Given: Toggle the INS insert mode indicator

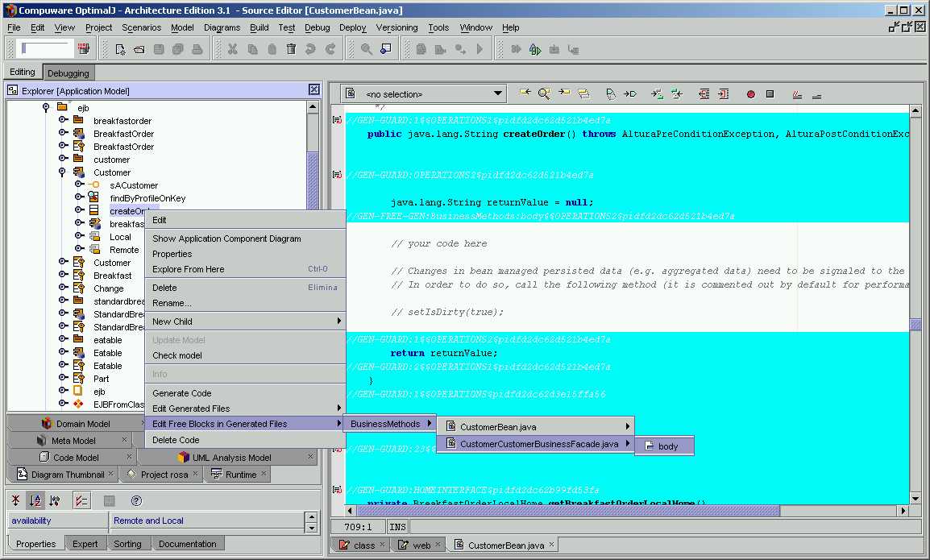Looking at the screenshot, I should coord(397,527).
